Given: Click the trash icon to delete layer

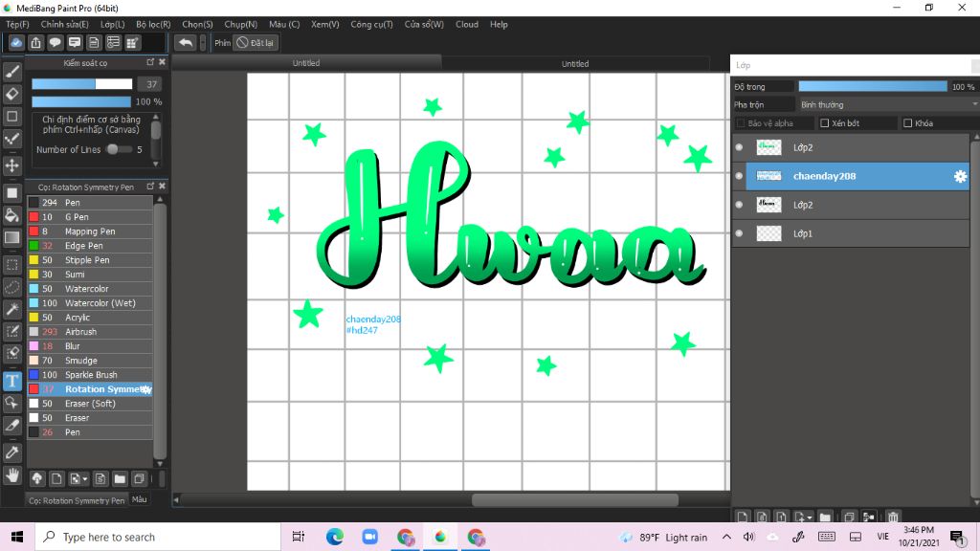Looking at the screenshot, I should click(893, 517).
